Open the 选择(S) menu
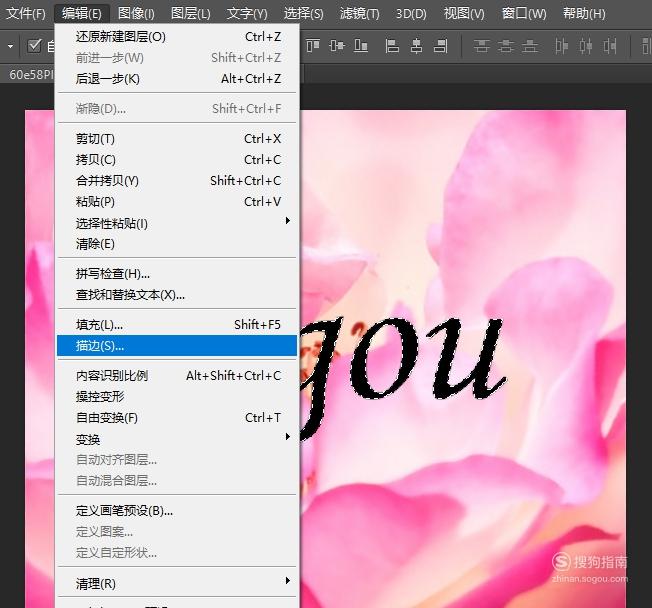Viewport: 652px width, 608px height. [x=304, y=14]
